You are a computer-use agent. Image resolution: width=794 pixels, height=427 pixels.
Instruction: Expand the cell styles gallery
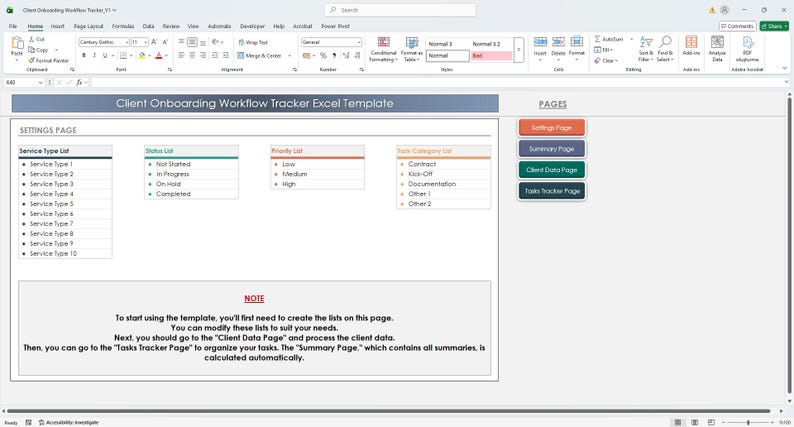[x=519, y=50]
